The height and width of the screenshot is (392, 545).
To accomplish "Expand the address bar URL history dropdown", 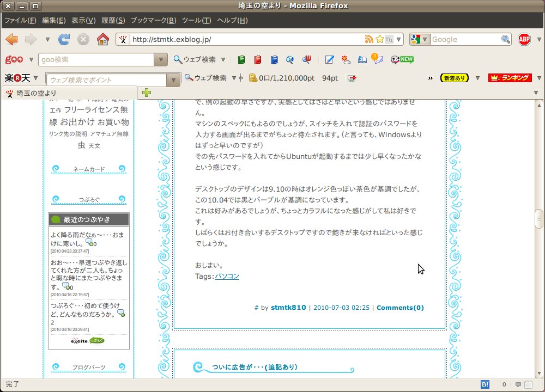I will (399, 39).
